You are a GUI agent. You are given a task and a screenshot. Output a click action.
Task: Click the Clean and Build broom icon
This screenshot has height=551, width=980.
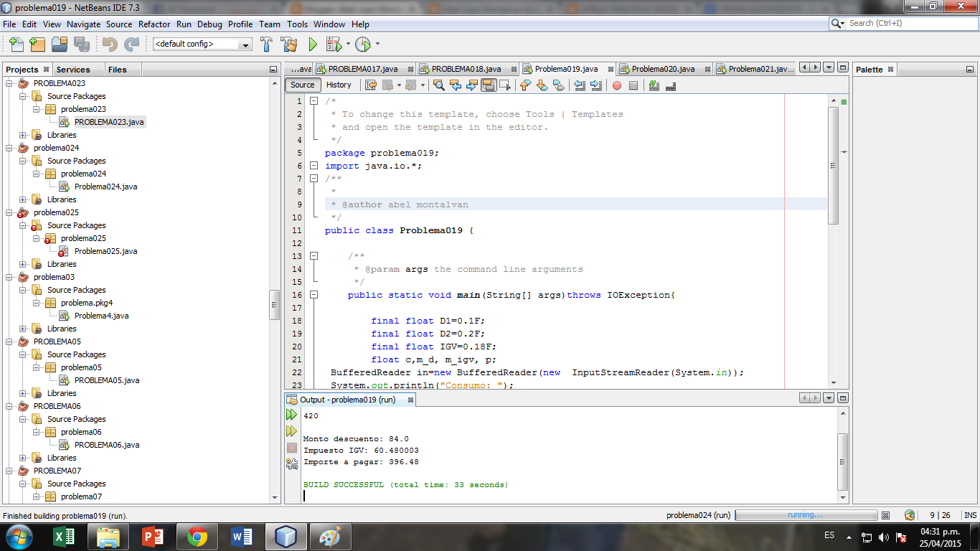(289, 44)
